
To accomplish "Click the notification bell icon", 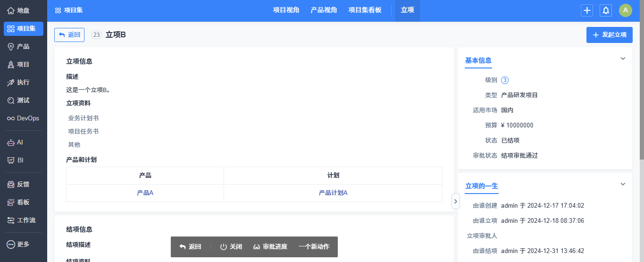I will (x=606, y=10).
